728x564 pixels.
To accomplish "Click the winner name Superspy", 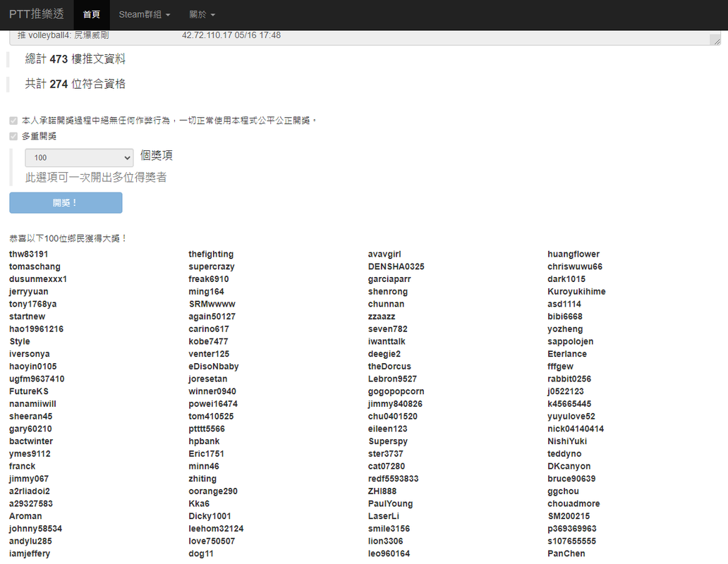I will pos(388,441).
